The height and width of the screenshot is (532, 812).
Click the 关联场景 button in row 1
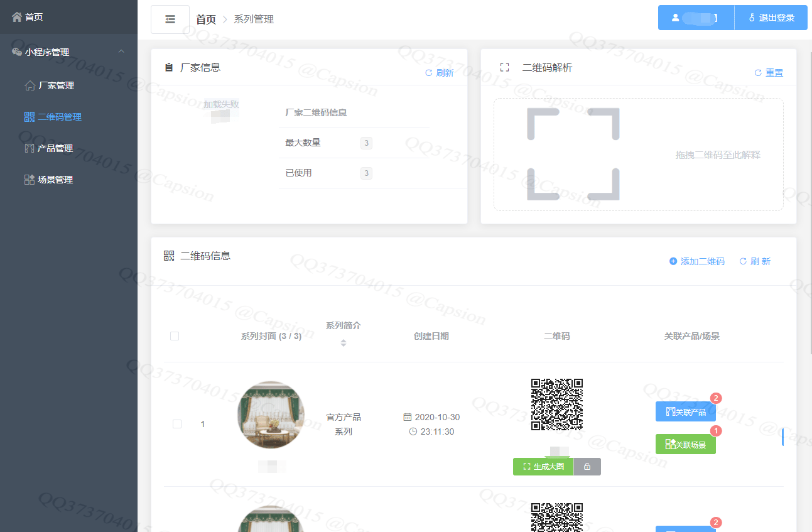(x=686, y=444)
